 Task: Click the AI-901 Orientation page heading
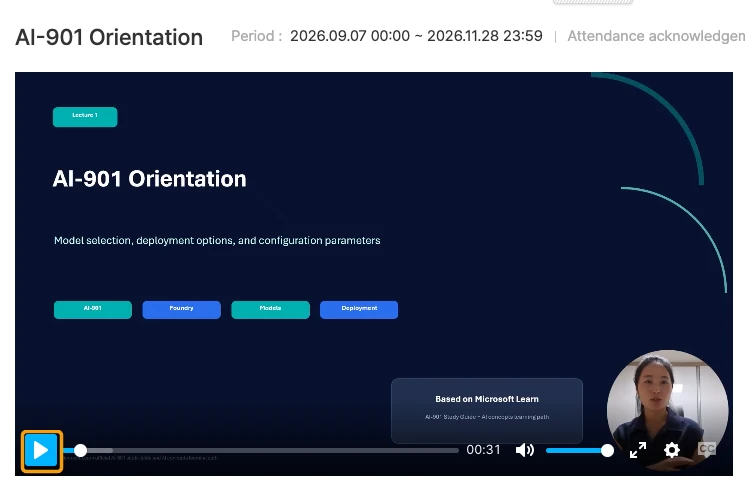pos(109,37)
